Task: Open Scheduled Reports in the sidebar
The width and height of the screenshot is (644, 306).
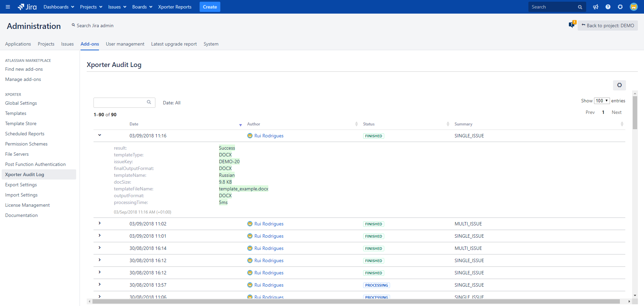Action: click(x=24, y=134)
